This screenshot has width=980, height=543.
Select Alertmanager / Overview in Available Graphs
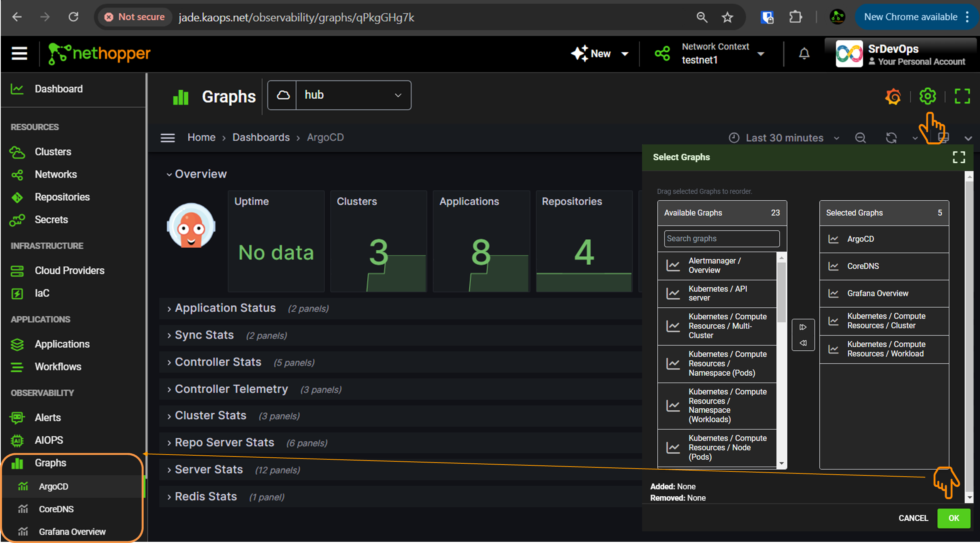point(717,266)
